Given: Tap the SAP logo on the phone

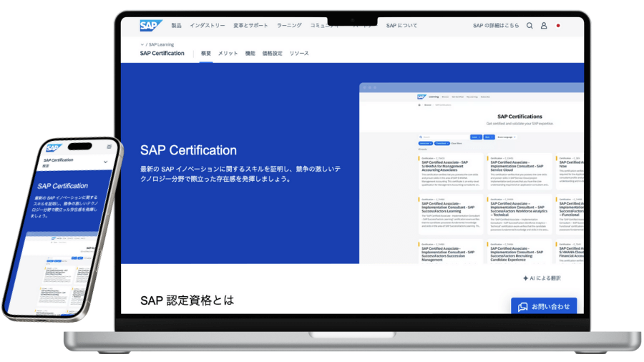Looking at the screenshot, I should pos(54,148).
